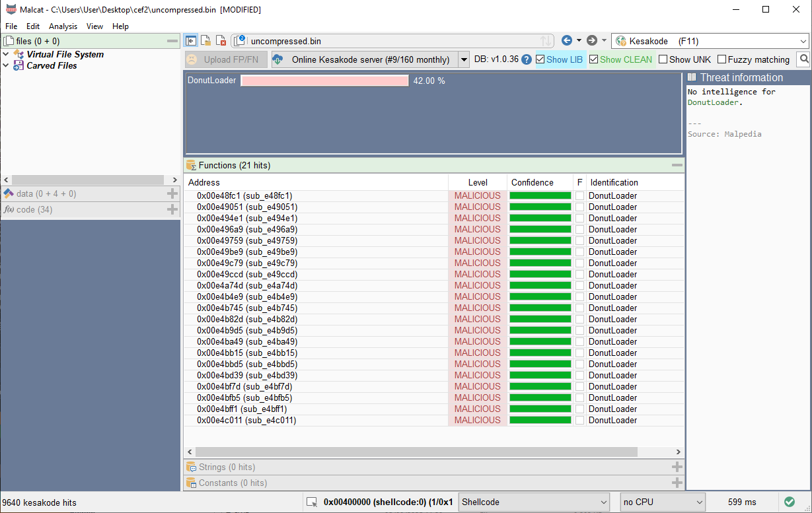Open the no CPU architecture dropdown
The width and height of the screenshot is (812, 513).
coord(663,502)
